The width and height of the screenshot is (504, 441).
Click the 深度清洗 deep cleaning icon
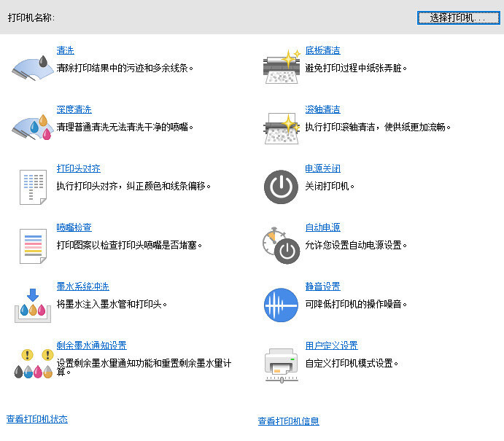[33, 125]
